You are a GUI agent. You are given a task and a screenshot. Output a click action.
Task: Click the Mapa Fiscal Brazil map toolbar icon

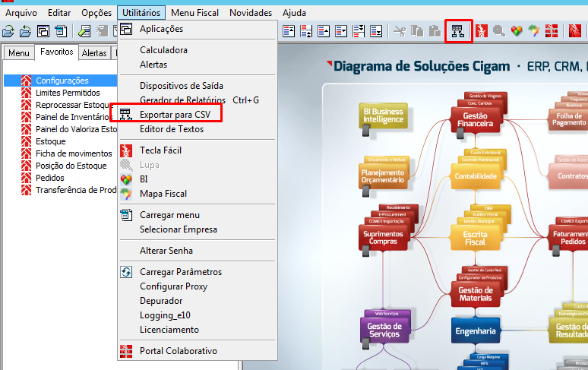coord(534,31)
